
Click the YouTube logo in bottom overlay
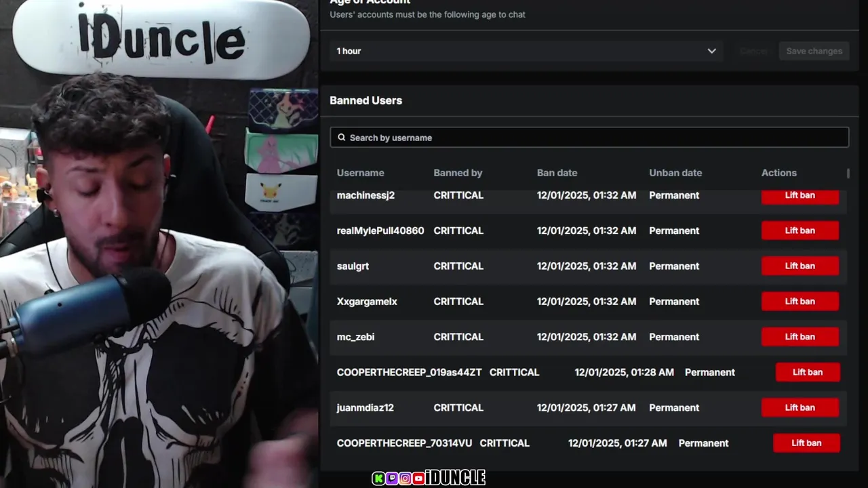pyautogui.click(x=418, y=479)
